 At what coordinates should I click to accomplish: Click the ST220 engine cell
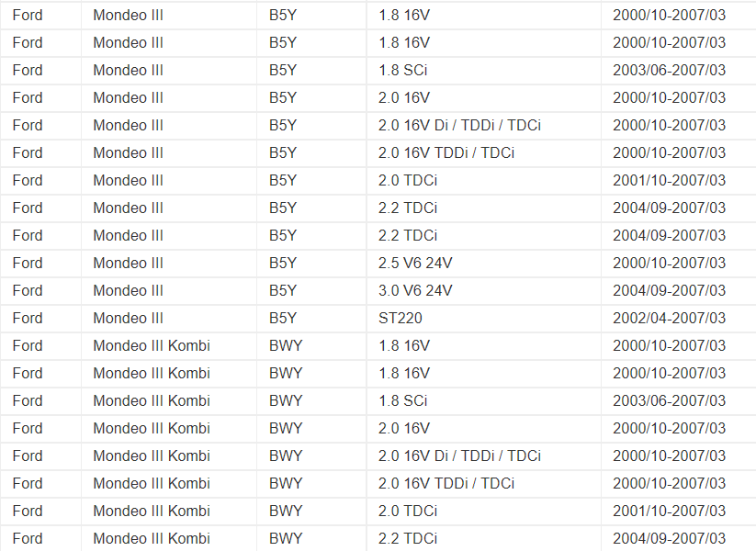point(401,318)
